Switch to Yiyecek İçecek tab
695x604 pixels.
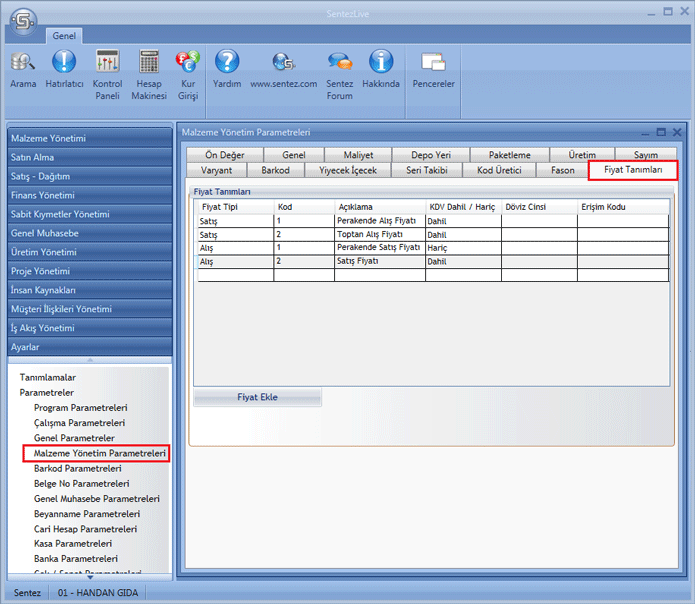pos(348,170)
